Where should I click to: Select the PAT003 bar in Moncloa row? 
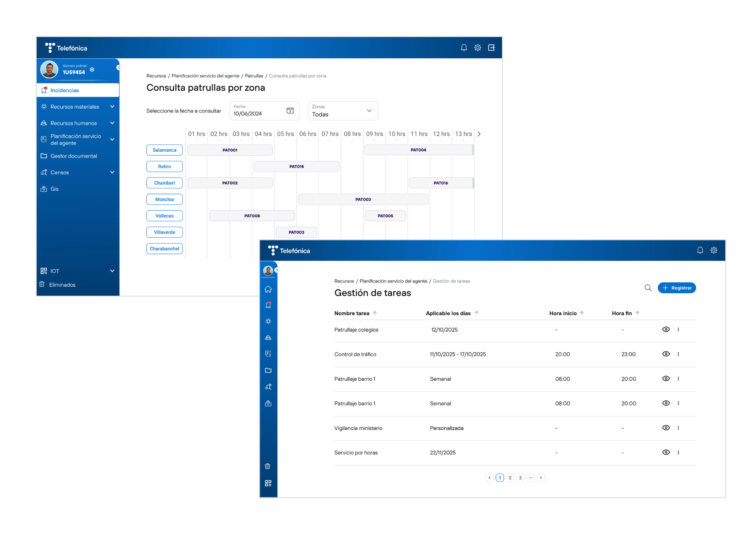(363, 199)
